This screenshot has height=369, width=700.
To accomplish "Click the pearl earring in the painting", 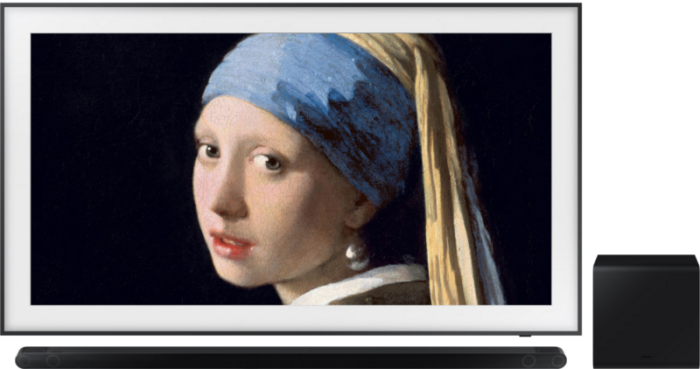I will pos(357,257).
